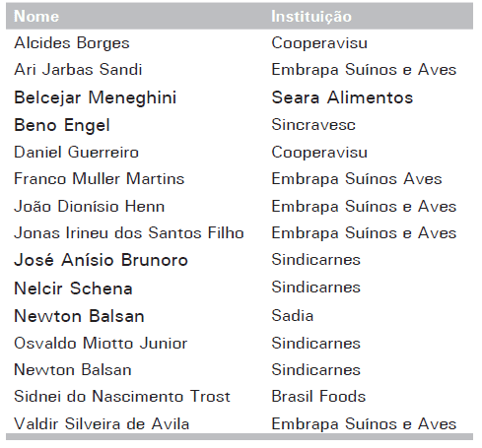Click the Nome column header
Screen dimensions: 482x448
[x=36, y=17]
